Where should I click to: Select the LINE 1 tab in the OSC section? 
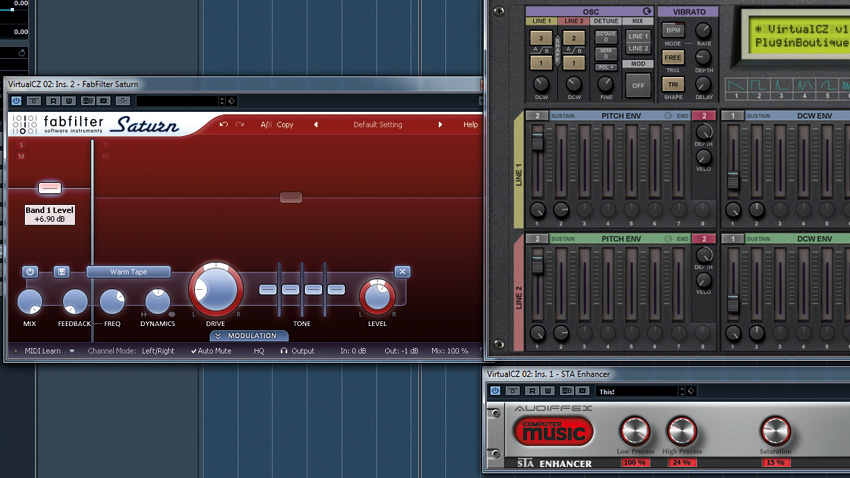(x=542, y=21)
